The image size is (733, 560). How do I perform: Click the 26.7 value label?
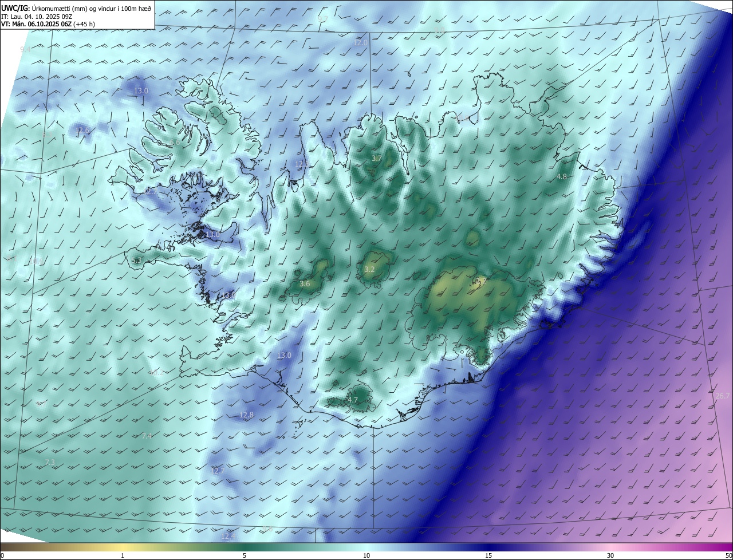[723, 396]
